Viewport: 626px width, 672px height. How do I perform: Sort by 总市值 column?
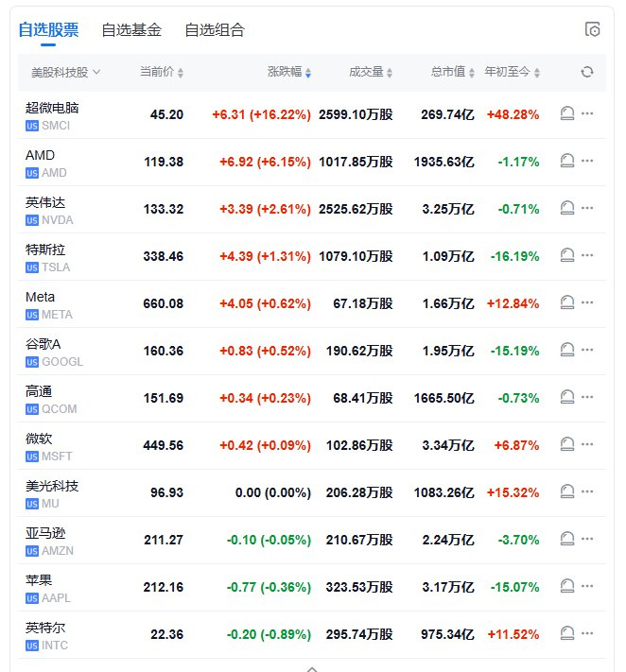pos(453,72)
